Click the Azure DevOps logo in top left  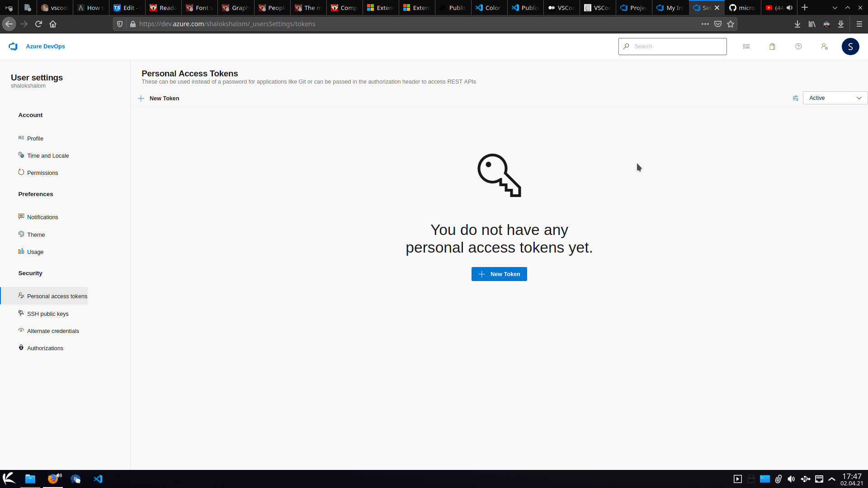(13, 46)
